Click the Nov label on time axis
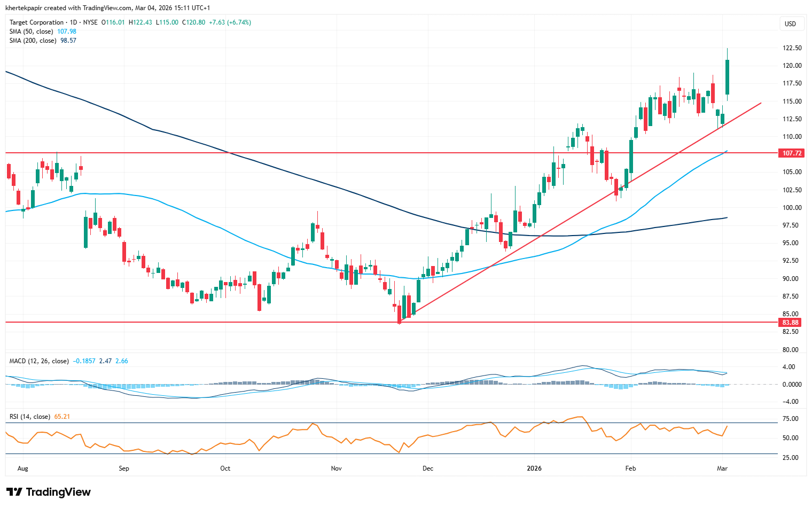Screen dimensions: 812x508 click(336, 468)
